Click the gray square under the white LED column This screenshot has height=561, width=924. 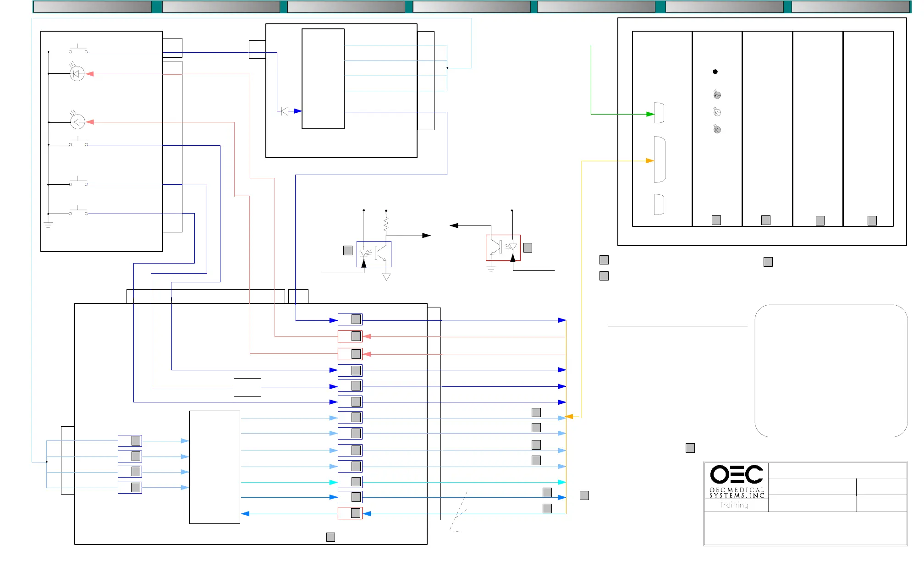point(716,220)
